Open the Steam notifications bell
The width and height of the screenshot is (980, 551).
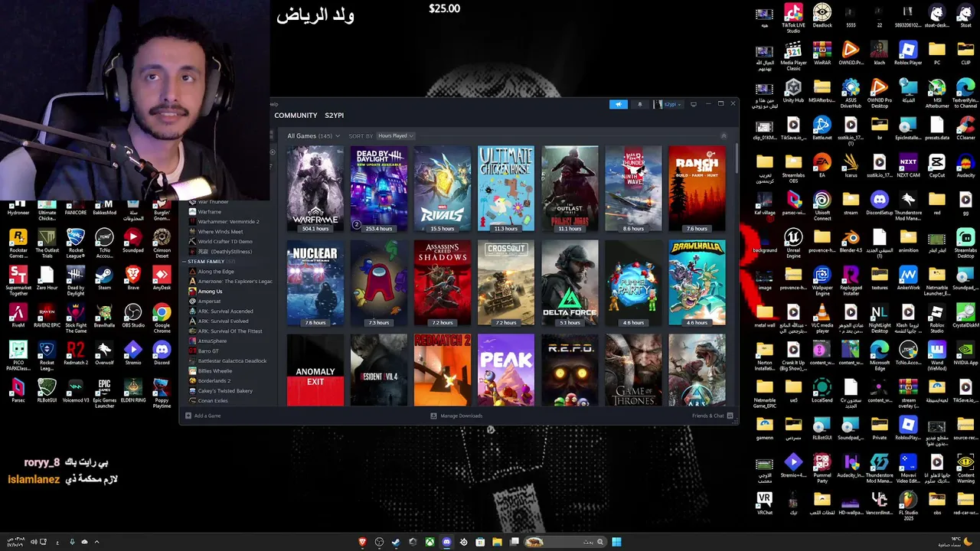[640, 104]
